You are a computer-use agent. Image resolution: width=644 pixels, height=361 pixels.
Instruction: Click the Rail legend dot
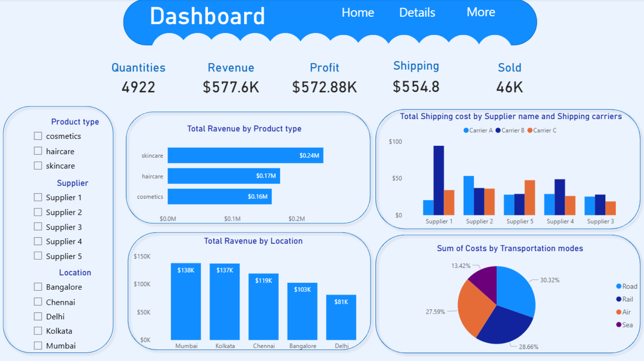click(x=619, y=299)
